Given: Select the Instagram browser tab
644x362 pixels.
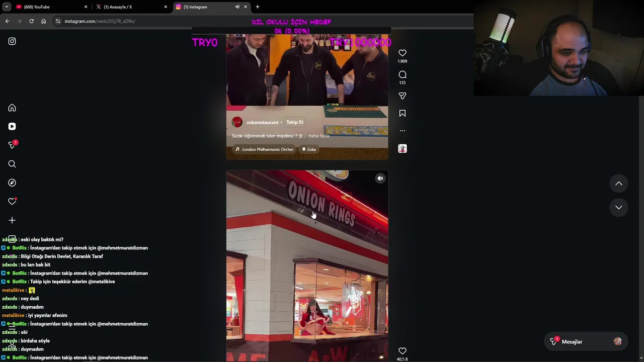Looking at the screenshot, I should pyautogui.click(x=211, y=7).
